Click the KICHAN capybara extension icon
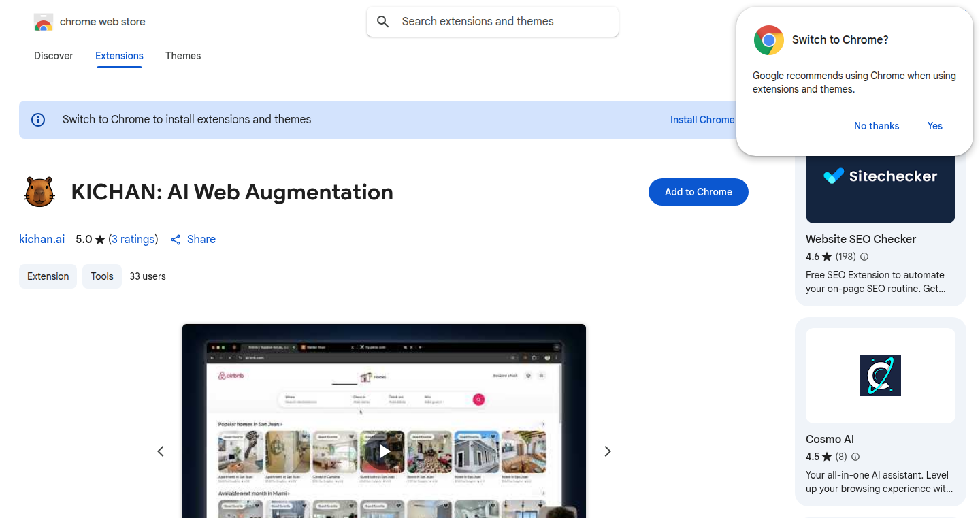Image resolution: width=980 pixels, height=518 pixels. [39, 192]
